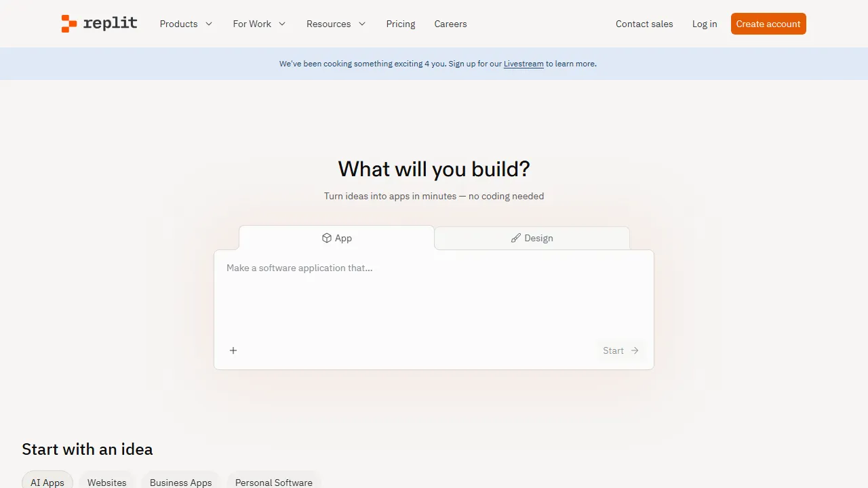Screen dimensions: 868x488
Task: Click the Create account button
Action: [768, 24]
